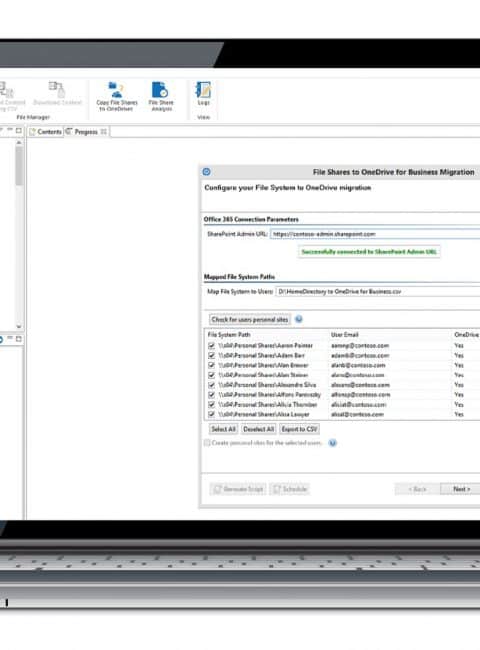Screen dimensions: 480x650
Task: Click the left panel scroll up arrow
Action: click(19, 142)
